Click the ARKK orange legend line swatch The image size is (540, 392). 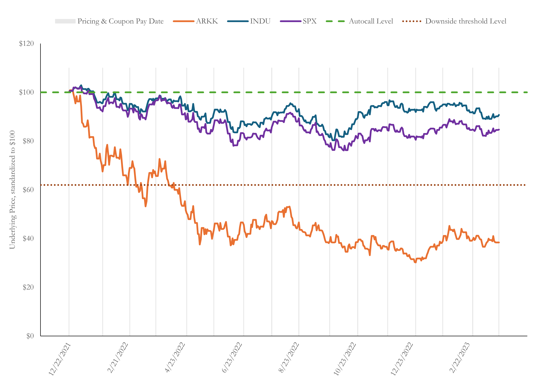pyautogui.click(x=184, y=21)
